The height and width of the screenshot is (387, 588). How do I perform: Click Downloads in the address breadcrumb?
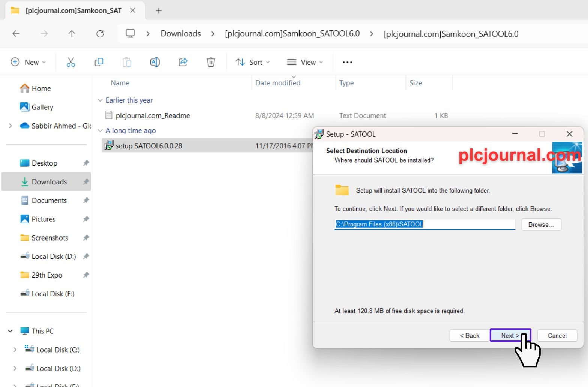[181, 34]
